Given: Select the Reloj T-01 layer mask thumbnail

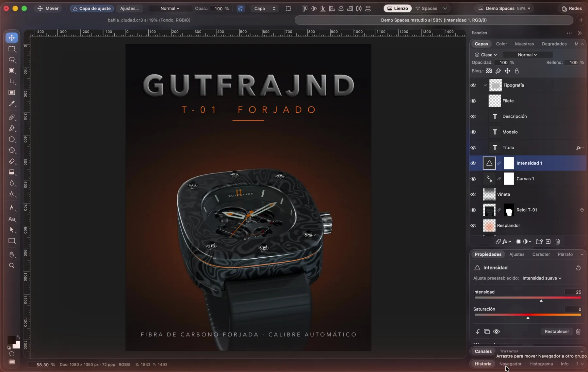Looking at the screenshot, I should [x=509, y=210].
